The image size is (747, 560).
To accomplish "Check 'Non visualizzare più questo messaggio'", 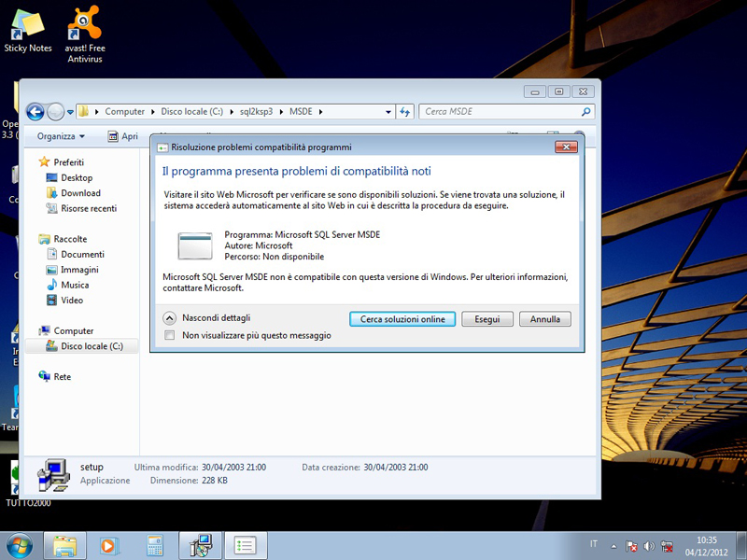I will pyautogui.click(x=169, y=335).
